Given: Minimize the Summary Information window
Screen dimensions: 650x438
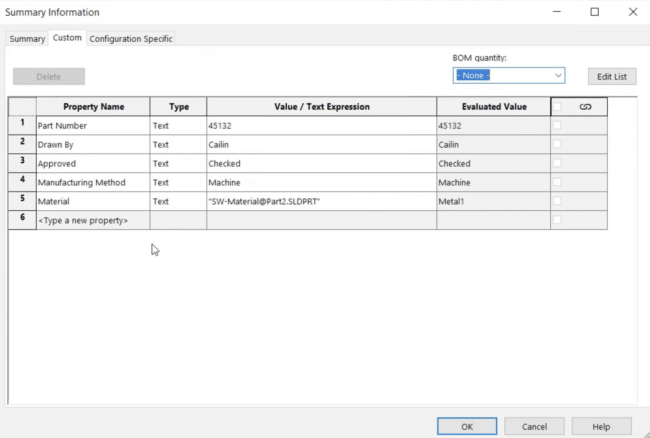Looking at the screenshot, I should coord(557,12).
